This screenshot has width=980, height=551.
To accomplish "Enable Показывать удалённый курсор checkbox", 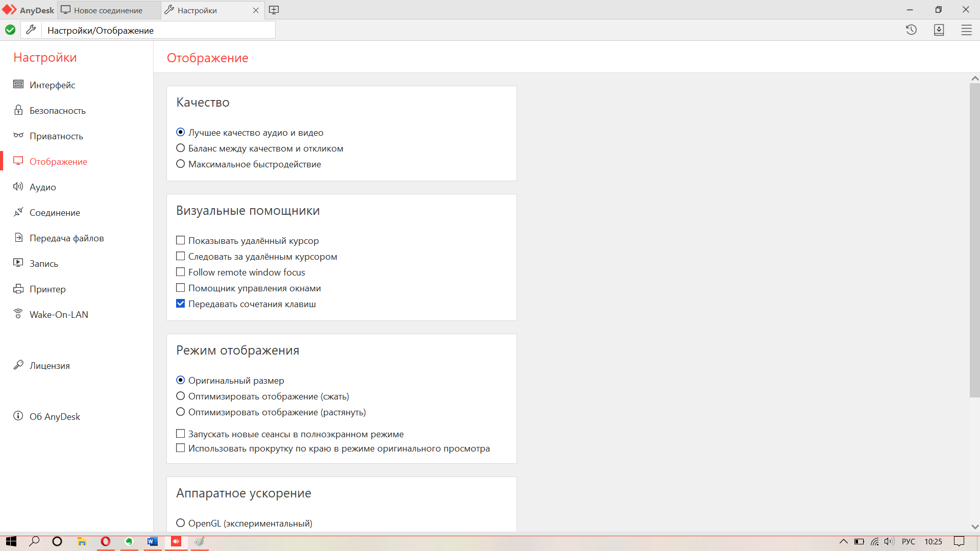I will (181, 240).
